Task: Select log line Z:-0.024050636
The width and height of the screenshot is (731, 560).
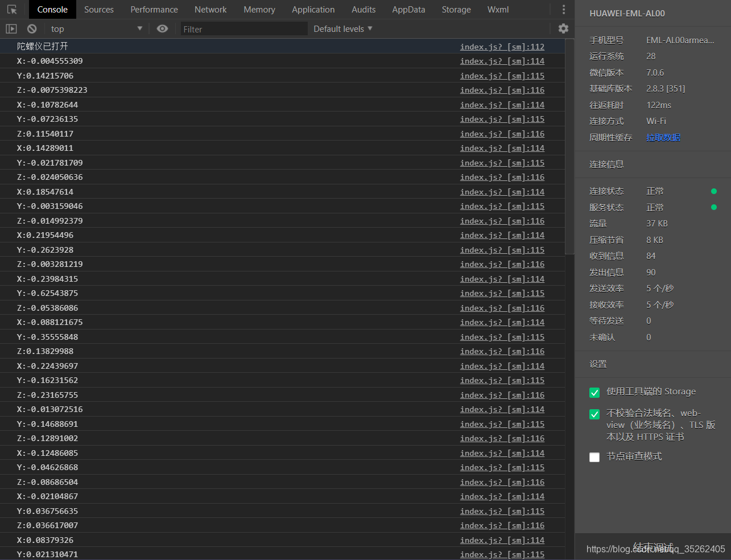Action: tap(50, 177)
